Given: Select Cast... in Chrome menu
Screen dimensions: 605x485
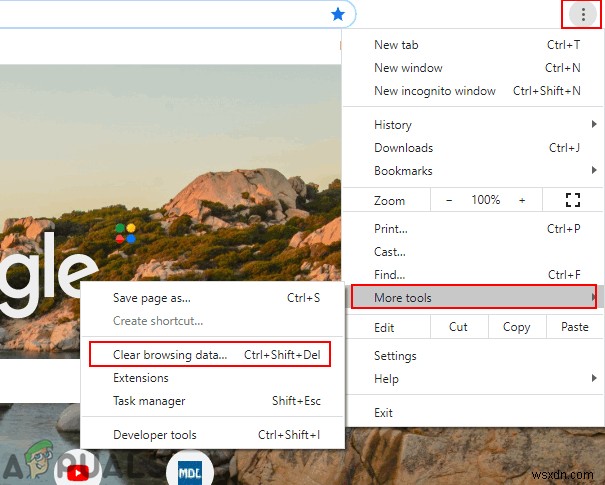Looking at the screenshot, I should (x=473, y=252).
